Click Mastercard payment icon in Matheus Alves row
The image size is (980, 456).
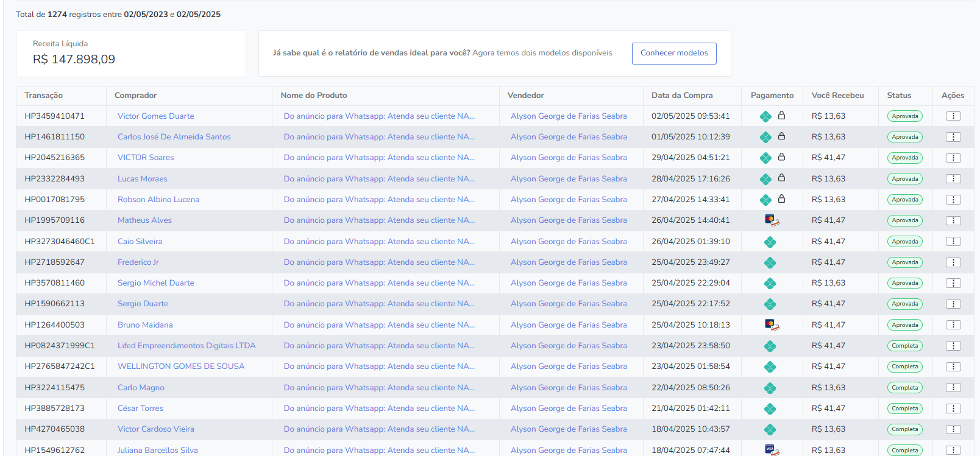[x=772, y=220]
